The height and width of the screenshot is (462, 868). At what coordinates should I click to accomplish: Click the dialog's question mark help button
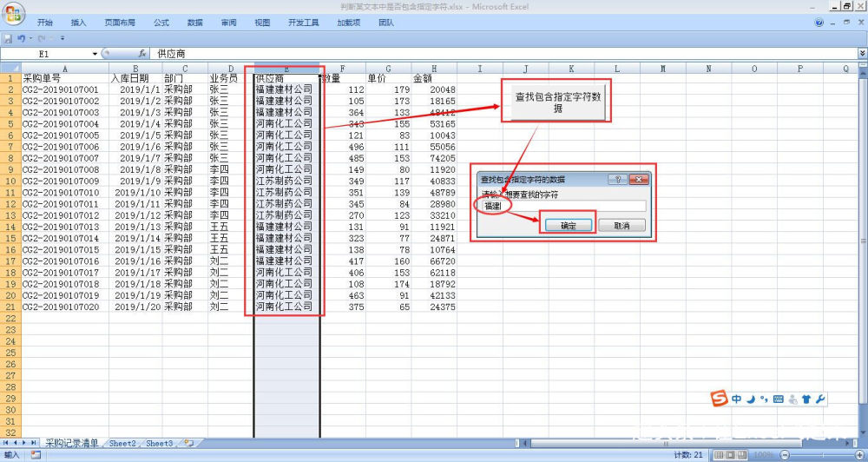[x=618, y=180]
